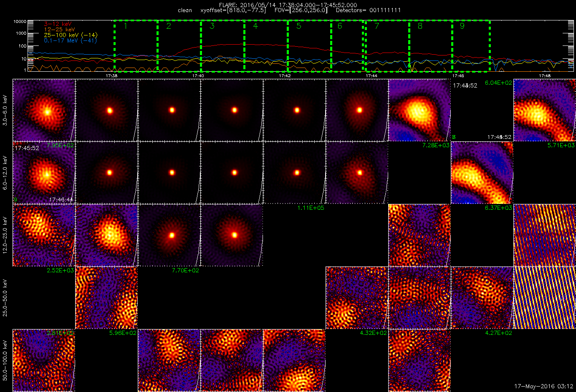Click the 2.52E+03 peak value
Image resolution: width=576 pixels, height=392 pixels.
[x=60, y=270]
